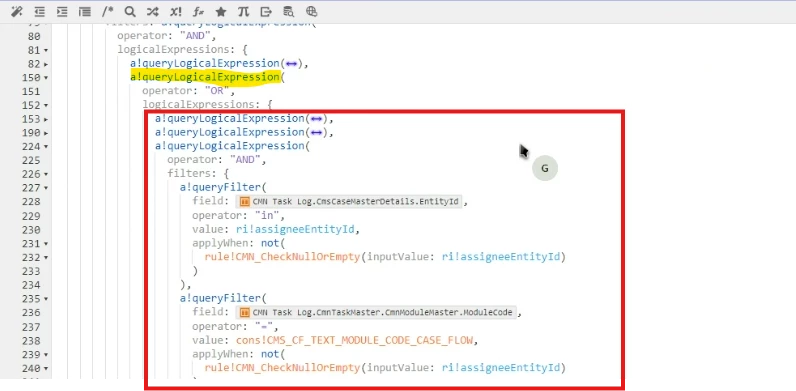
Task: Toggle comment with the /* icon
Action: (108, 12)
